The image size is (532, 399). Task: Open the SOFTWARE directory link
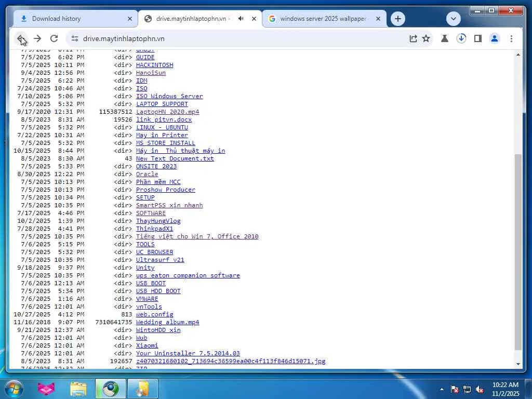pos(151,214)
